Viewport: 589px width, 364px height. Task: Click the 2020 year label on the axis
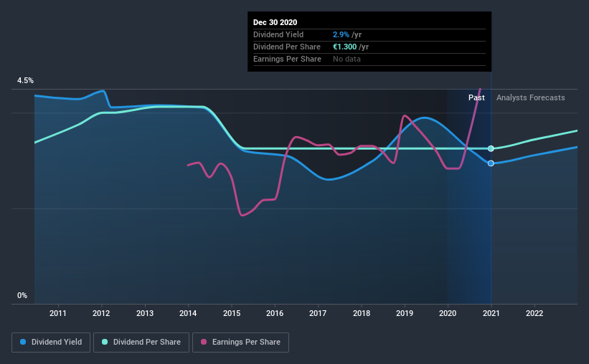coord(448,313)
